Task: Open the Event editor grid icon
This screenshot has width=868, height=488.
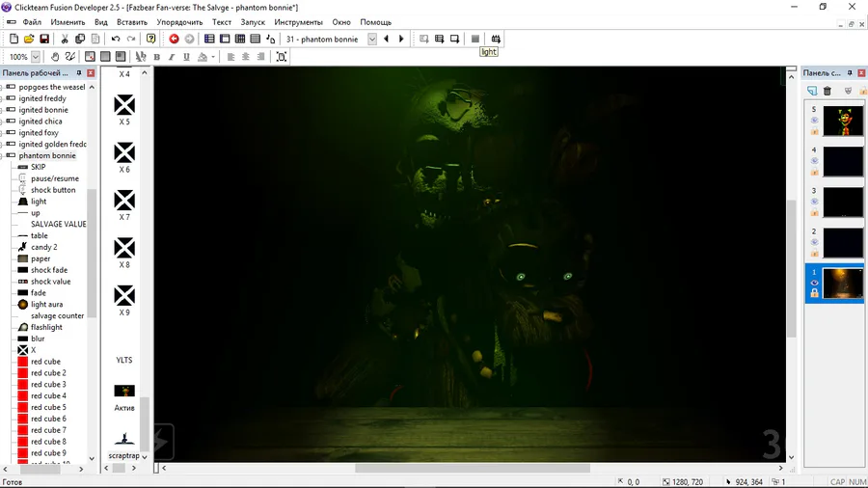Action: 240,39
